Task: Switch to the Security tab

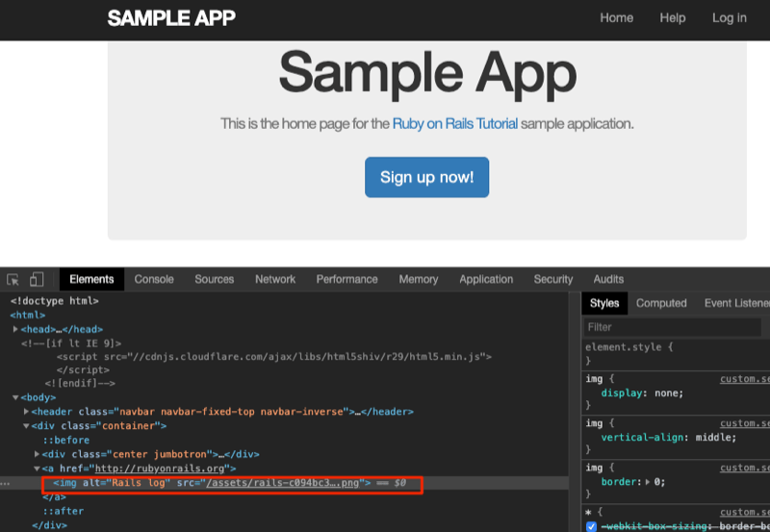Action: [552, 279]
